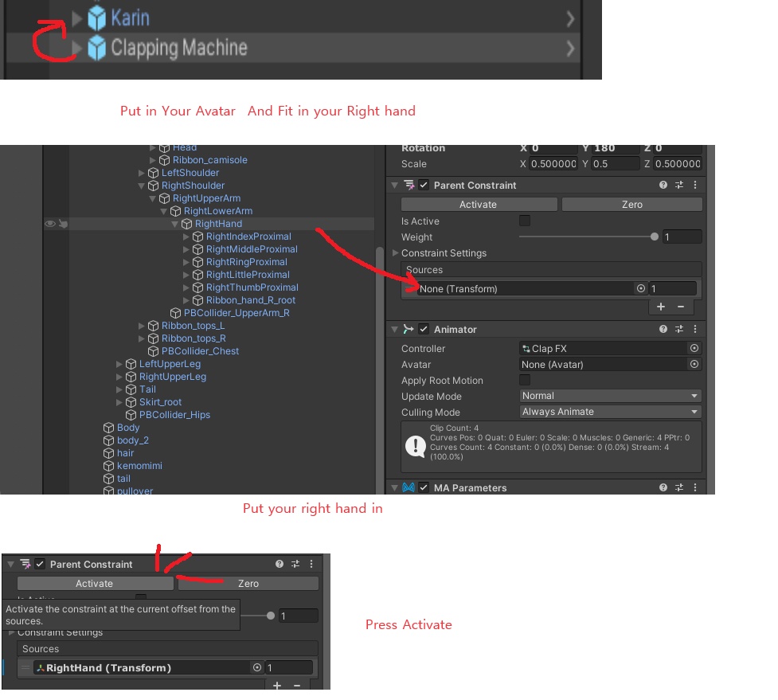Select Skirt_root in the hierarchy
The width and height of the screenshot is (778, 700).
click(x=160, y=402)
